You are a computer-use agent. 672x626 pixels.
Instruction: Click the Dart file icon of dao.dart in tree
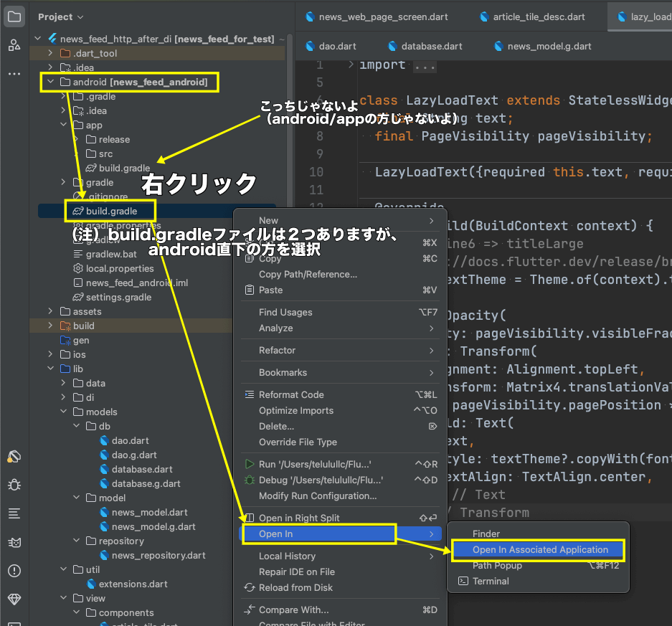pos(104,440)
